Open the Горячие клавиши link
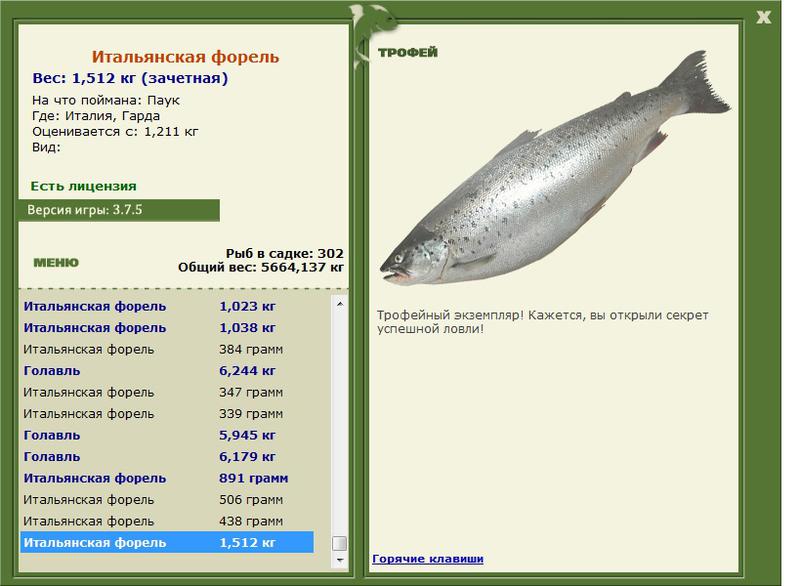This screenshot has width=800, height=586. click(428, 558)
